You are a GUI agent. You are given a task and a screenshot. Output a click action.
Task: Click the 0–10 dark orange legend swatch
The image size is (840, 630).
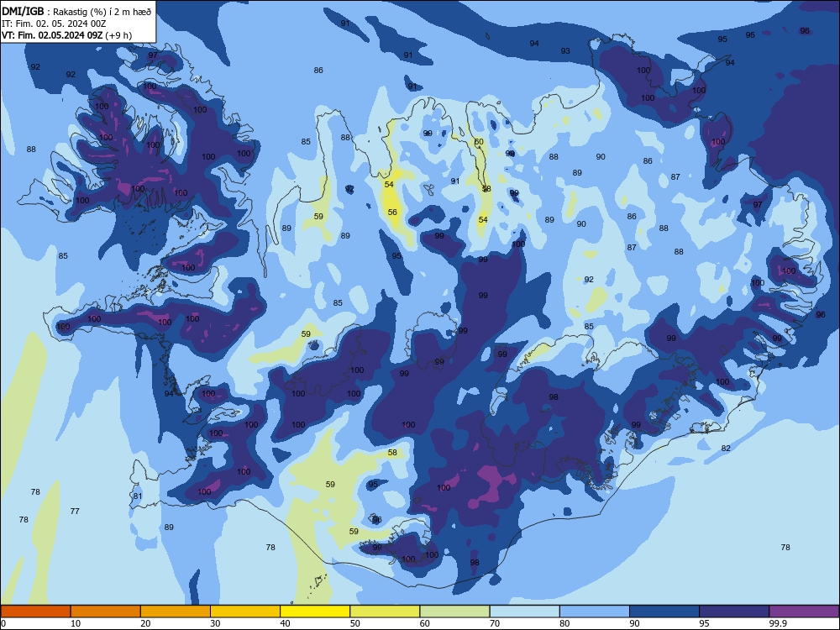35,612
